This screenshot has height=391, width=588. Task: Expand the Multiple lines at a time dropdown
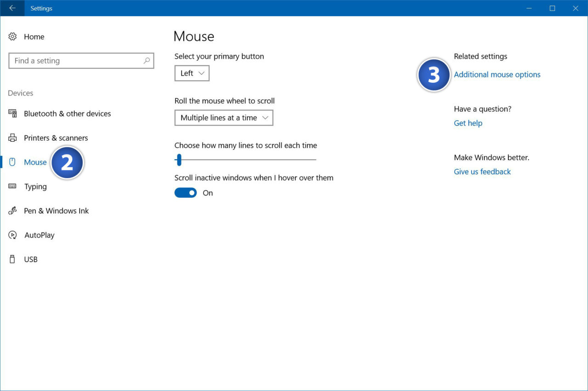tap(224, 117)
